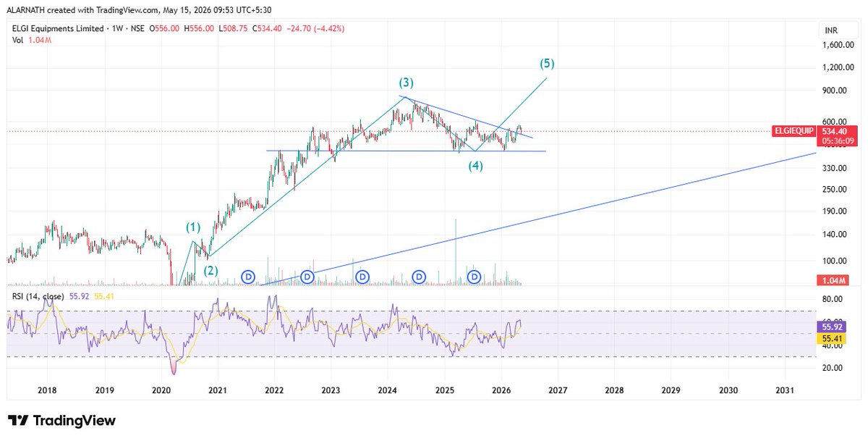Screen dimensions: 868x441
Task: Click the yellow 55.41 RSI value in the legend
Action: click(105, 296)
